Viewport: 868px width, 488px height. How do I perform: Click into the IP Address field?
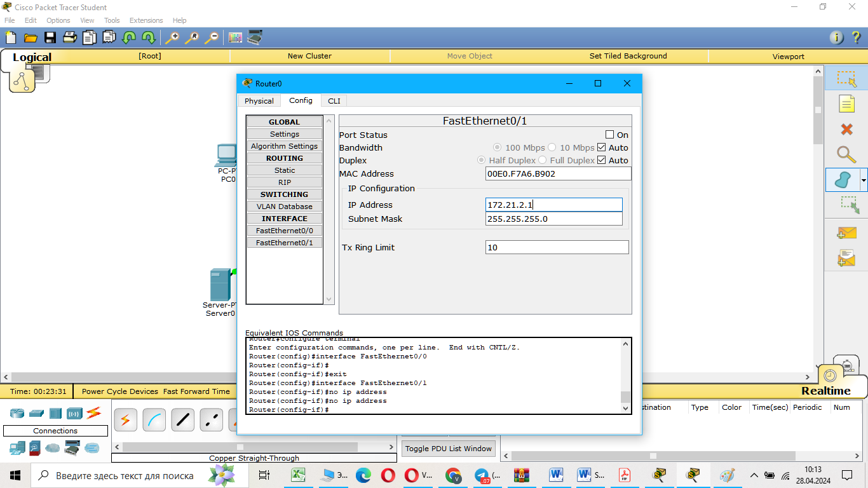(554, 205)
